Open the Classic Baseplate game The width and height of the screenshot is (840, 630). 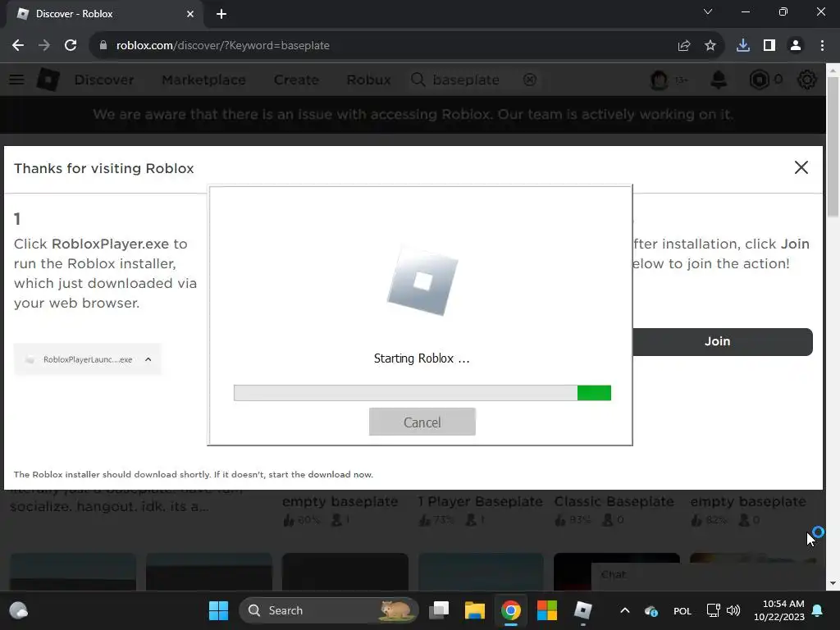pos(614,502)
